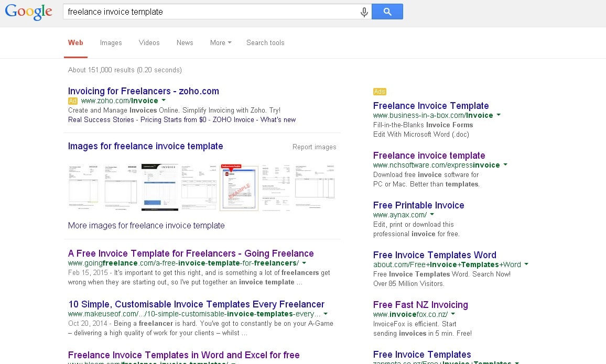This screenshot has width=606, height=364.
Task: Visit the 'ZOHO Invoice' sitelink
Action: tap(233, 119)
